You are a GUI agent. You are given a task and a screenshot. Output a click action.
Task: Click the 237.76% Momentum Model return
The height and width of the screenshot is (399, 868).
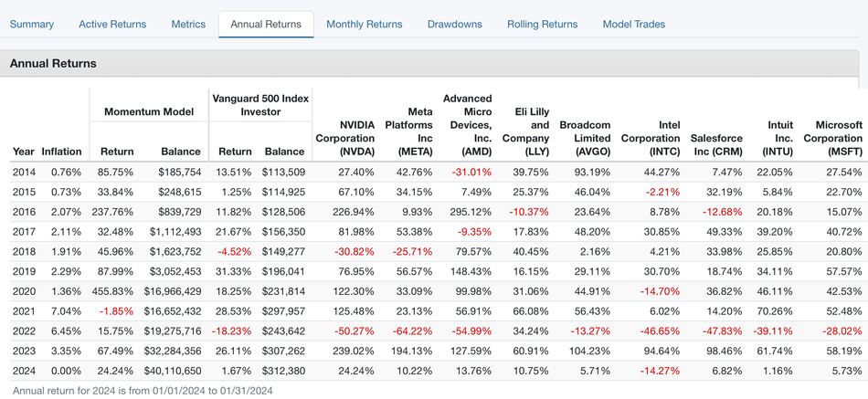point(114,212)
